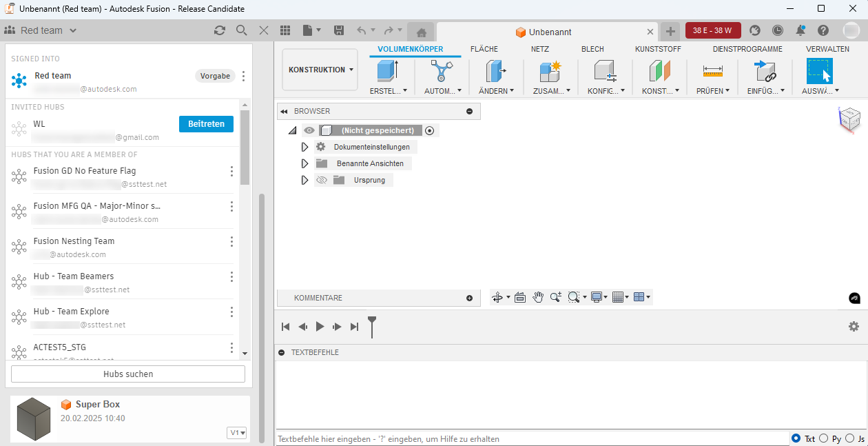Image resolution: width=868 pixels, height=446 pixels.
Task: Switch to the Kunststoff tab
Action: click(658, 49)
